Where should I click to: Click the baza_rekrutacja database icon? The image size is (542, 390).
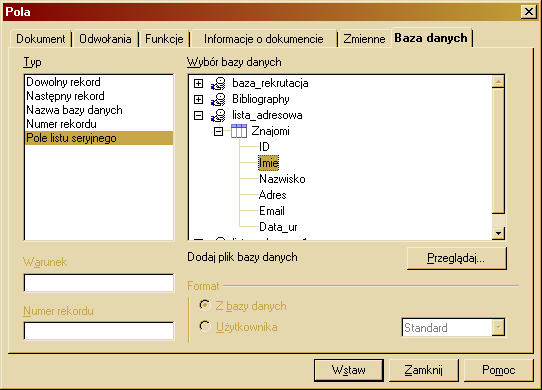point(218,83)
